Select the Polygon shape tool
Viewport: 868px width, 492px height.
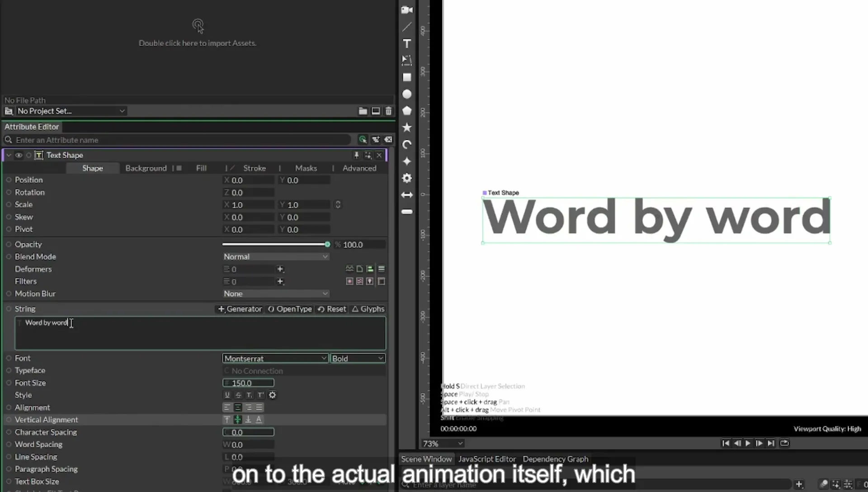click(x=407, y=111)
